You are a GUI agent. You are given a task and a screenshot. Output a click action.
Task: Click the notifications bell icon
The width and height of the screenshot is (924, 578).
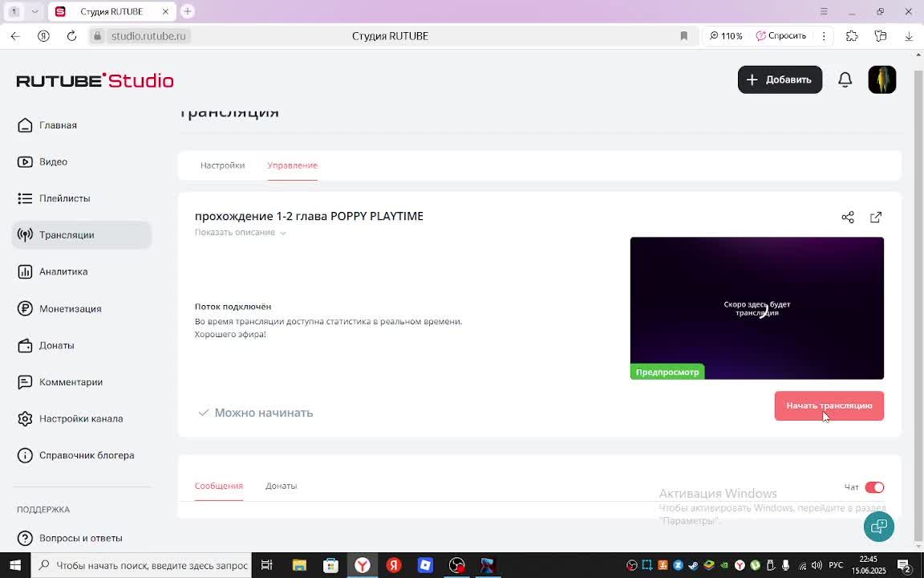pos(845,79)
